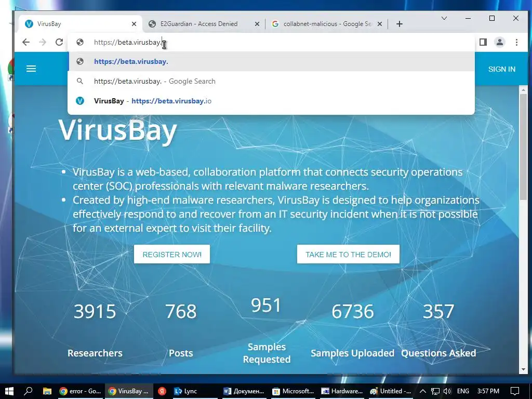Click TAKE ME TO THE DEMO! button
Screen dimensions: 532x399
[x=348, y=255]
